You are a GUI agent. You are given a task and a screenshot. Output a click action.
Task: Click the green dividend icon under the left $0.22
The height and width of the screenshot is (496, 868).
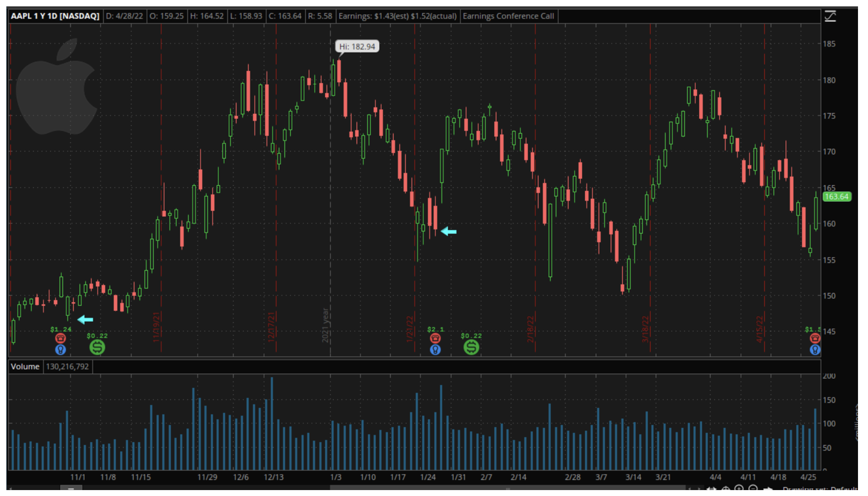(x=97, y=348)
